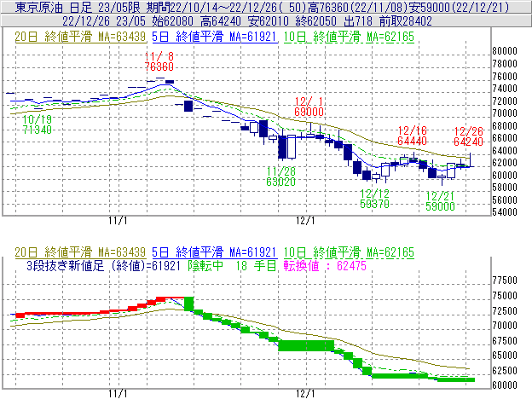Click the 高64240 daily high value

221,21
